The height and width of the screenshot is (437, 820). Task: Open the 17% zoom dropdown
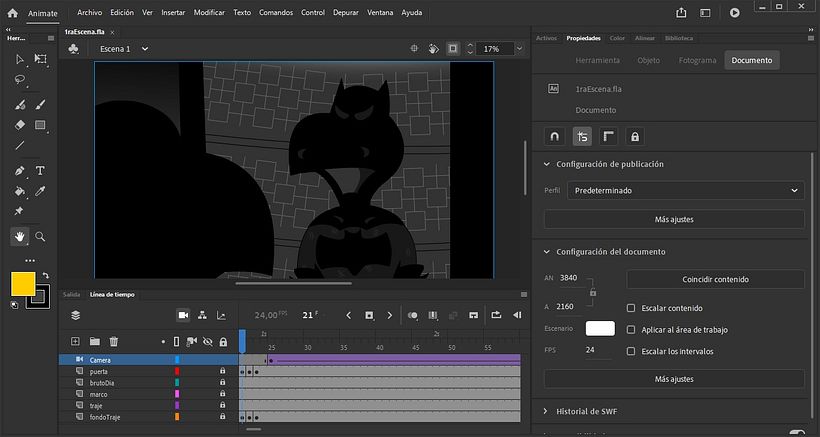click(519, 49)
